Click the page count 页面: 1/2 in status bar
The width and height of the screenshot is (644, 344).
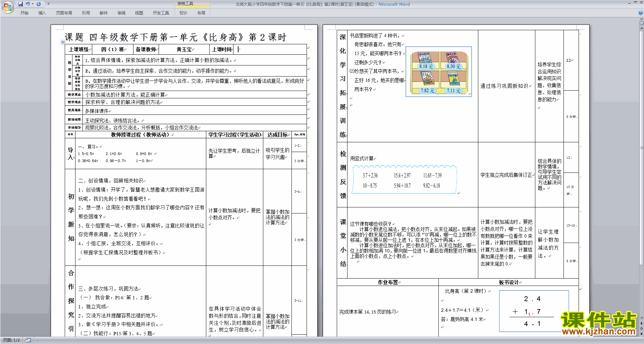point(11,340)
